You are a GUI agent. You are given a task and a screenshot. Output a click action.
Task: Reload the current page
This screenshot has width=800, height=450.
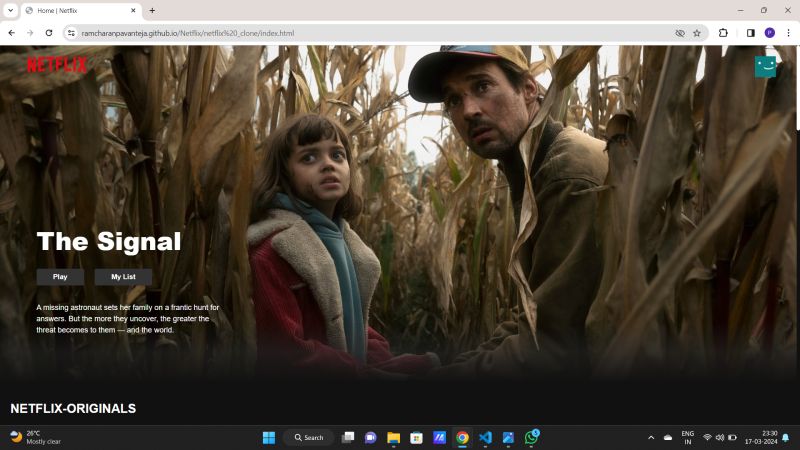[49, 33]
